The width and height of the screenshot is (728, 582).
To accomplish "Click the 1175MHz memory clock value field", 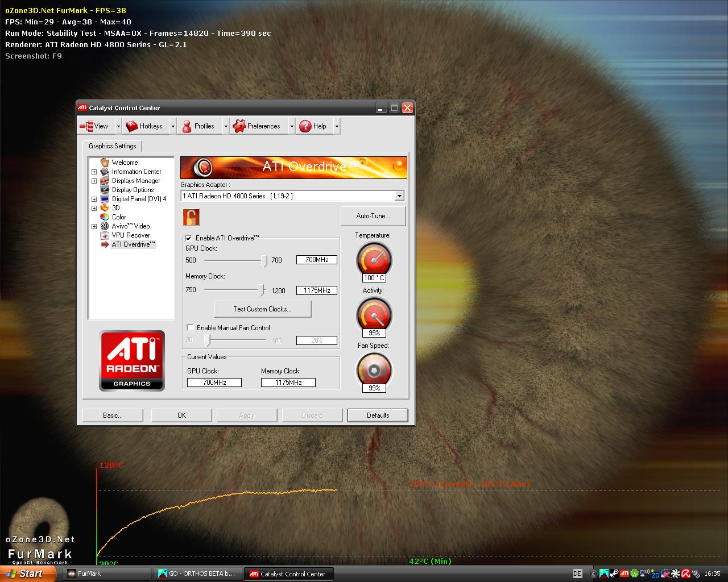I will [x=317, y=290].
